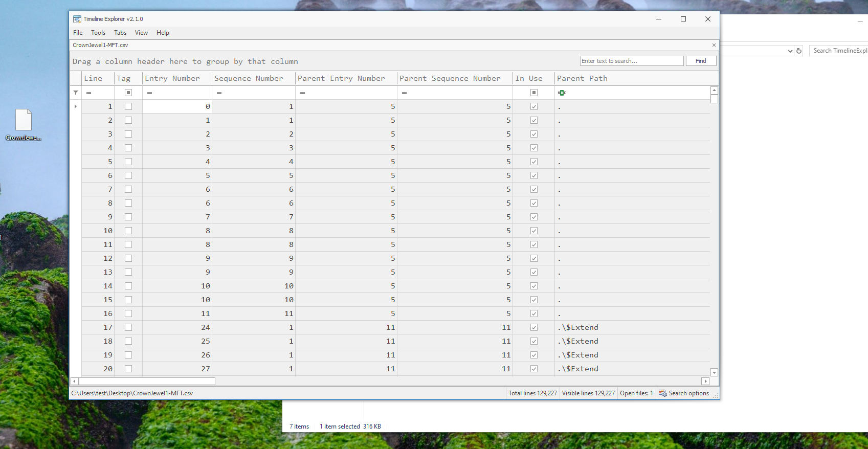Click the Sequence Number filter operator
868x449 pixels.
point(219,93)
